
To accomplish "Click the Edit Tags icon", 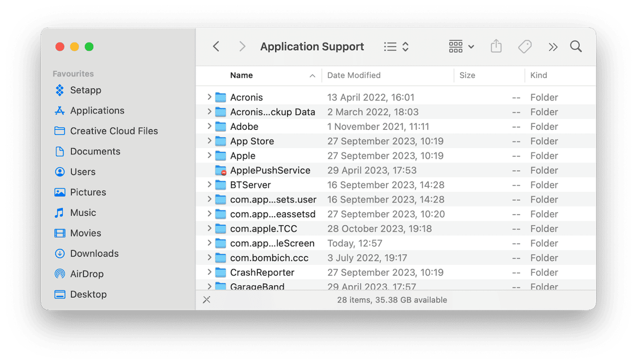I will click(524, 47).
